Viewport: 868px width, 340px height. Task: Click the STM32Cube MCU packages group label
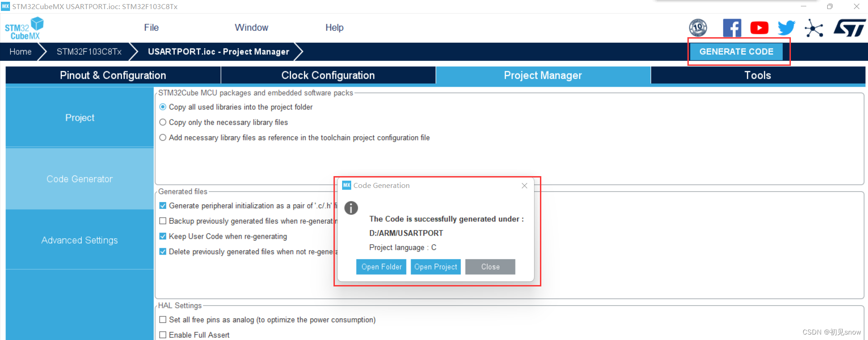point(255,93)
